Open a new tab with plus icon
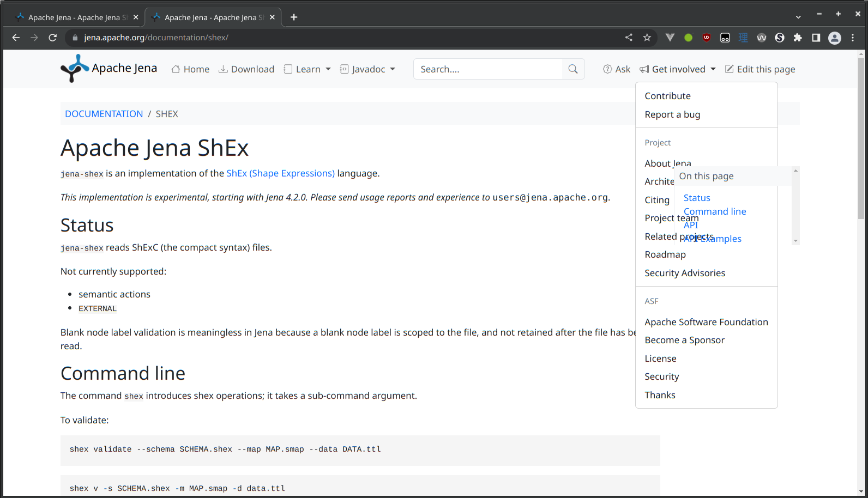The width and height of the screenshot is (868, 498). [294, 17]
